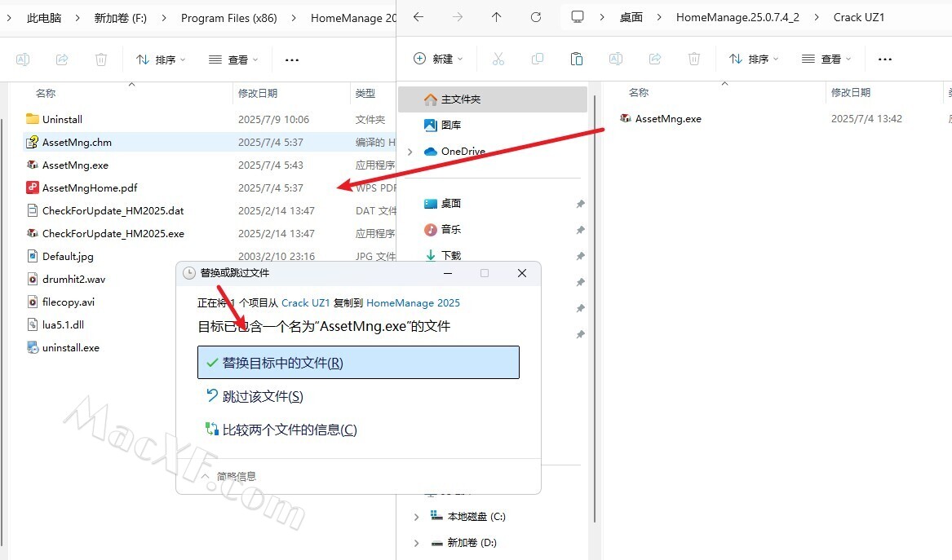Open the 排序 sort dropdown in the Crack UZ1 window
The width and height of the screenshot is (952, 560).
(754, 59)
